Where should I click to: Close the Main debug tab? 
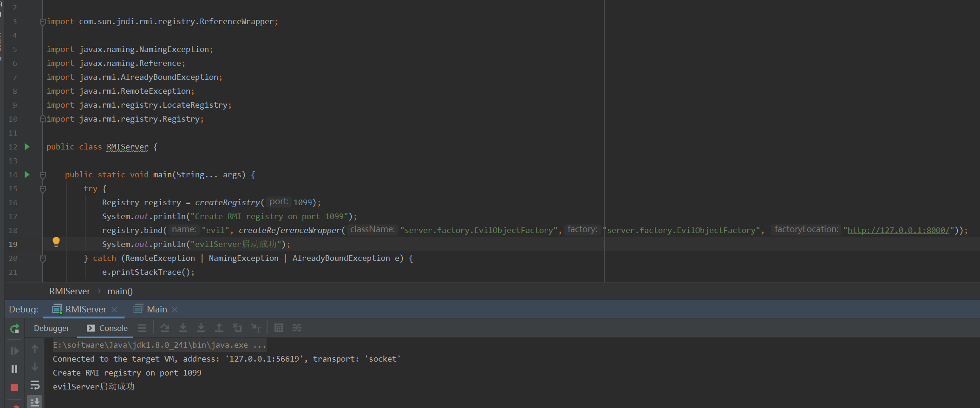coord(175,310)
